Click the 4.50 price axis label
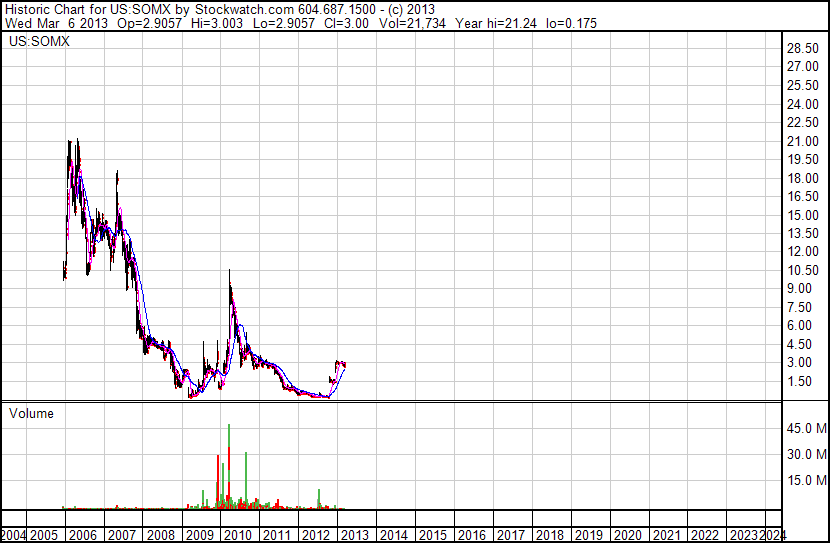Viewport: 830px width, 543px height. coord(799,344)
